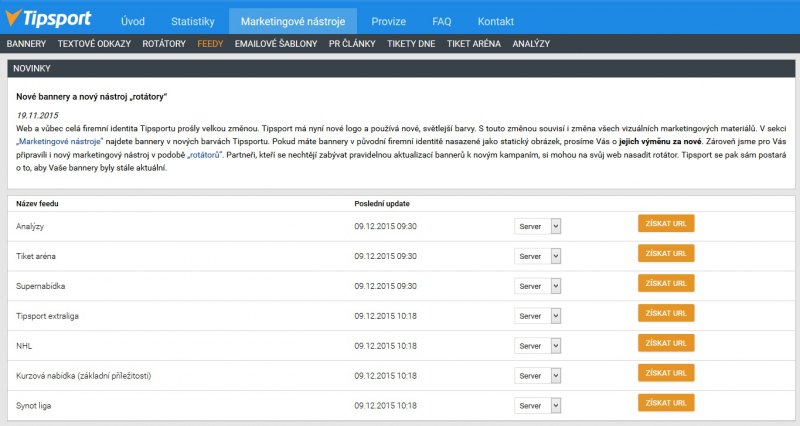800x426 pixels.
Task: Open the ROTÁTORY submenu
Action: point(164,44)
